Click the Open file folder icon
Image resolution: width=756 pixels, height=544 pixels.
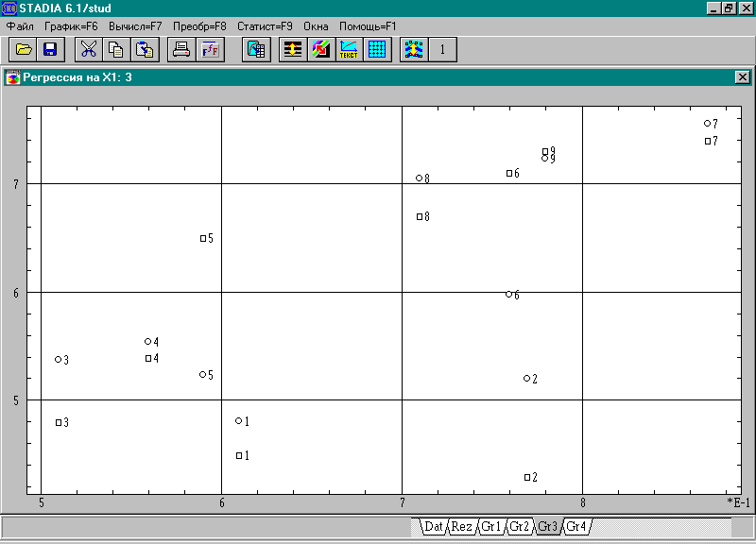tap(23, 50)
